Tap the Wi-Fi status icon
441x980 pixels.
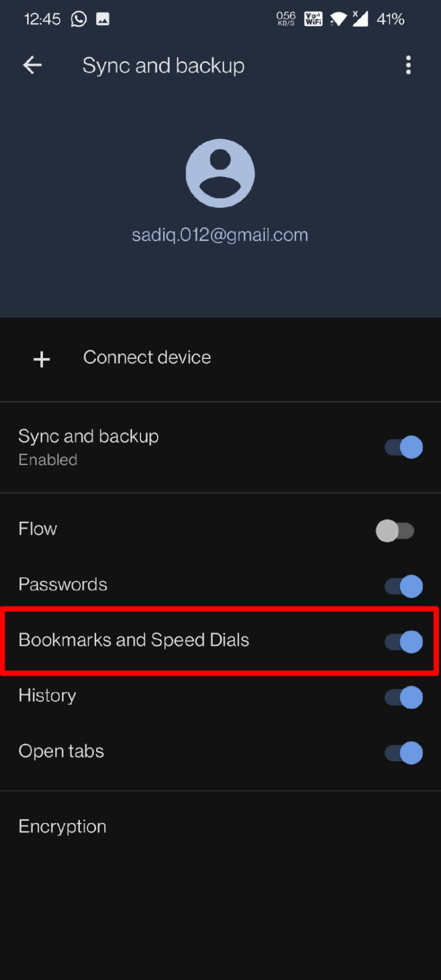tap(338, 19)
